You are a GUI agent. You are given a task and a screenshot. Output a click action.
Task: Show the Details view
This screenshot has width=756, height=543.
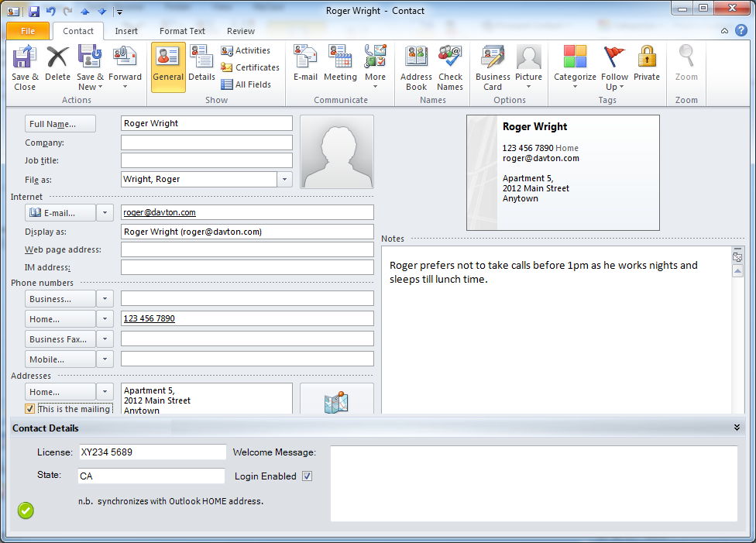point(201,64)
